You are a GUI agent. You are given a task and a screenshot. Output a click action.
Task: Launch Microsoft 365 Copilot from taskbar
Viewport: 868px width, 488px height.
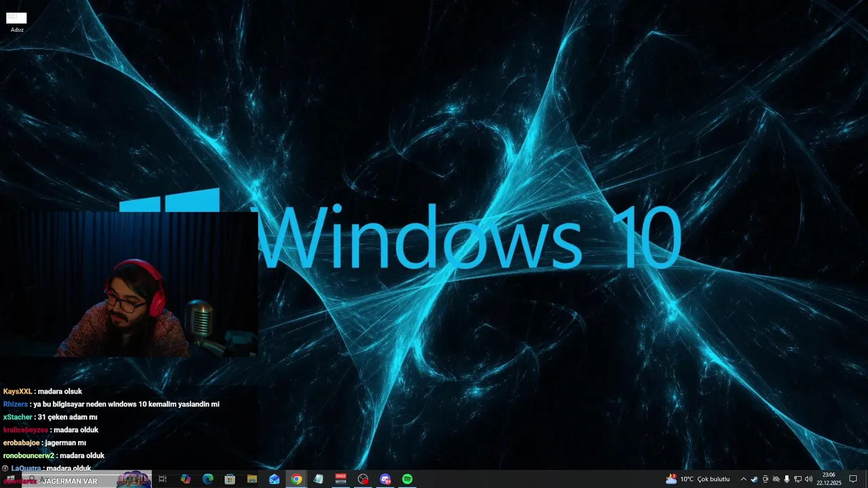[x=185, y=479]
